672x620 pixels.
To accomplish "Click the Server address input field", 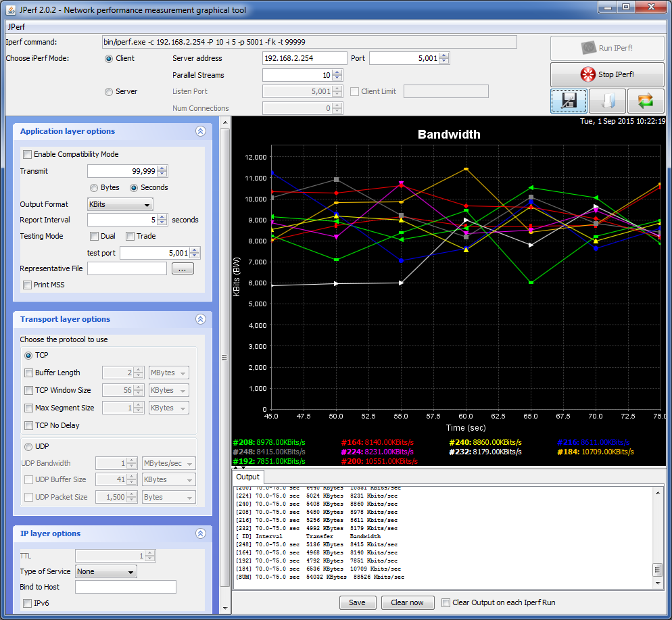I will [304, 58].
